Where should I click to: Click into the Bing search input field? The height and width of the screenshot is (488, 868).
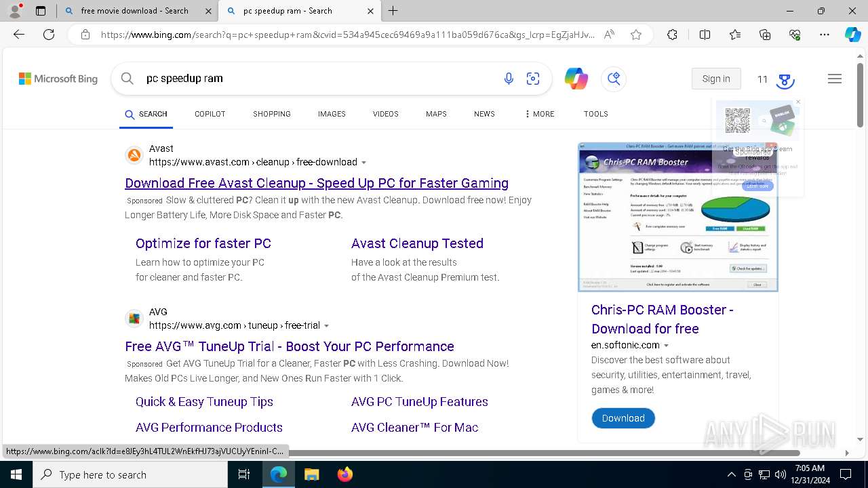click(x=319, y=79)
